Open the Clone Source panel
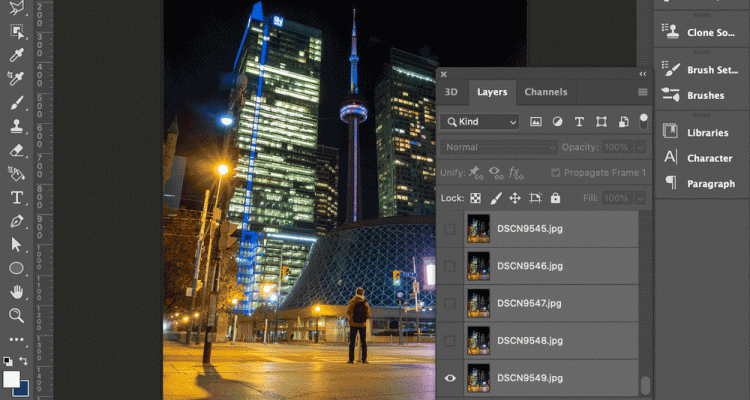750x400 pixels. tap(701, 33)
